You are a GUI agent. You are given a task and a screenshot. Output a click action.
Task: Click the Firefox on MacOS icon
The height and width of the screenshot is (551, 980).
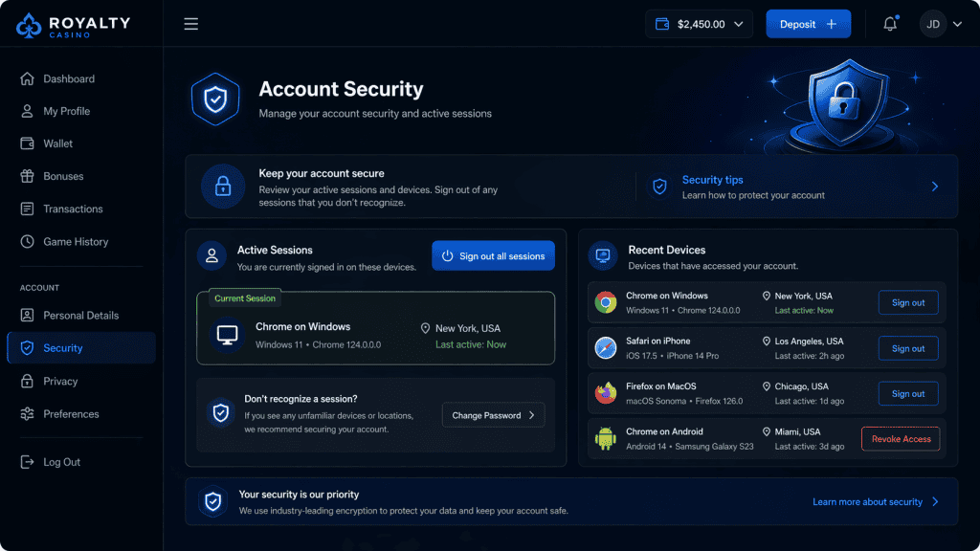[x=605, y=393]
